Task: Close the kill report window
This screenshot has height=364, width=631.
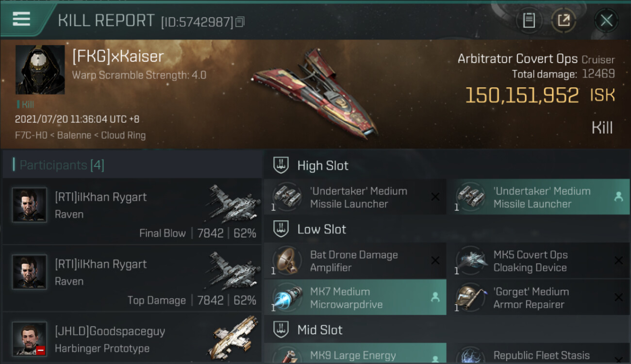Action: tap(606, 20)
